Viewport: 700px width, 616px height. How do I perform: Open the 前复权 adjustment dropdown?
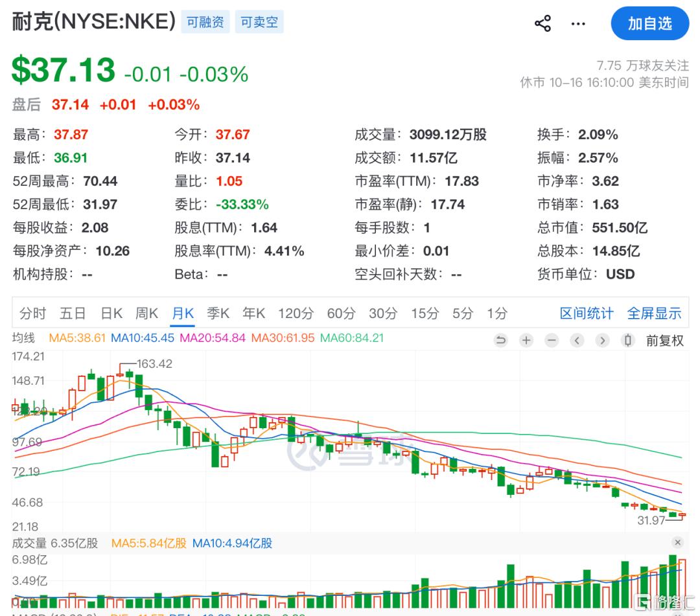[665, 341]
